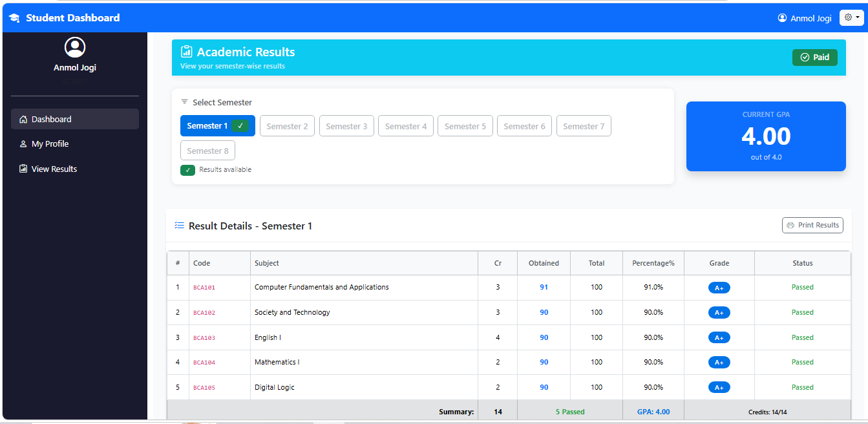Select Semester 2 tab
Viewport: 868px width, 424px height.
(287, 126)
